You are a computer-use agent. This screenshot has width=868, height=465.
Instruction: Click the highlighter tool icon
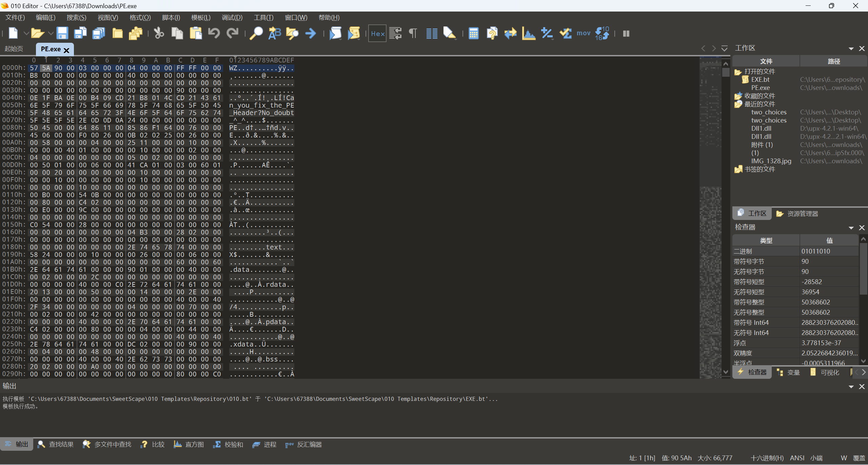tap(450, 33)
